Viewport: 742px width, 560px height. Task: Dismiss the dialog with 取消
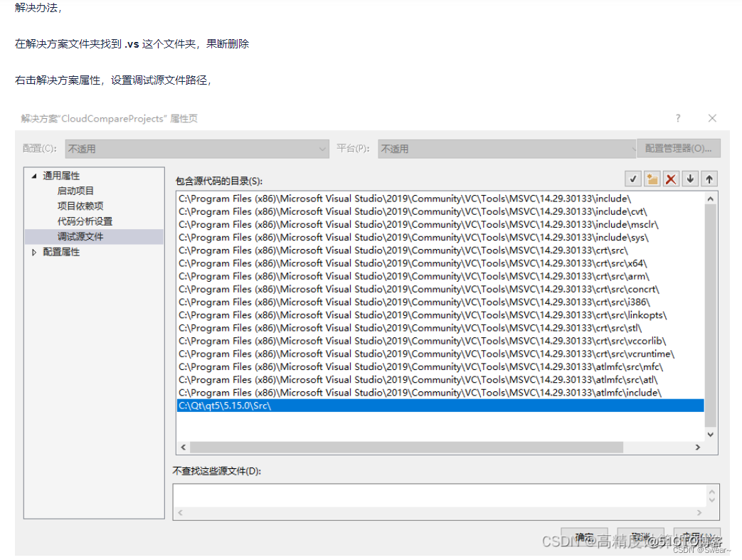(640, 537)
